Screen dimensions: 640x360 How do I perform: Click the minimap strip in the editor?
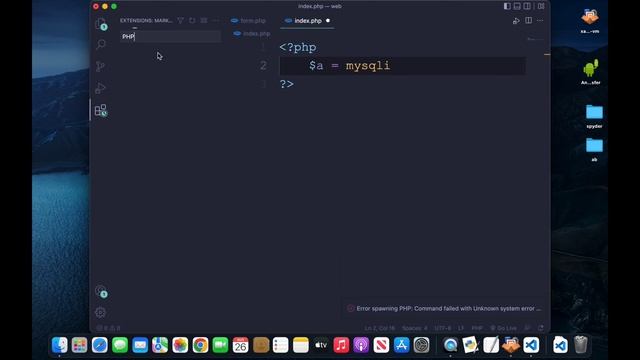coord(535,39)
